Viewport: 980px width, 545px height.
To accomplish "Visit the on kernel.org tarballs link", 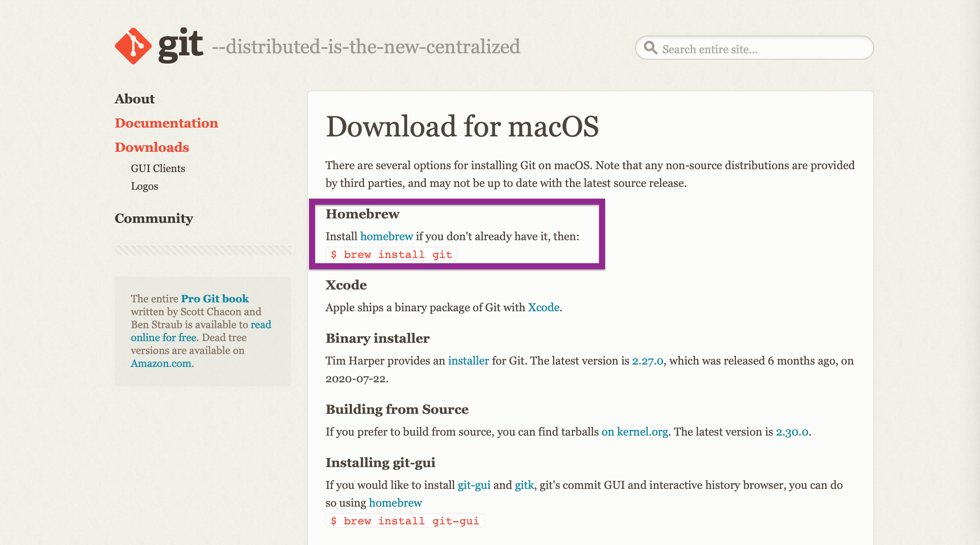I will 634,432.
